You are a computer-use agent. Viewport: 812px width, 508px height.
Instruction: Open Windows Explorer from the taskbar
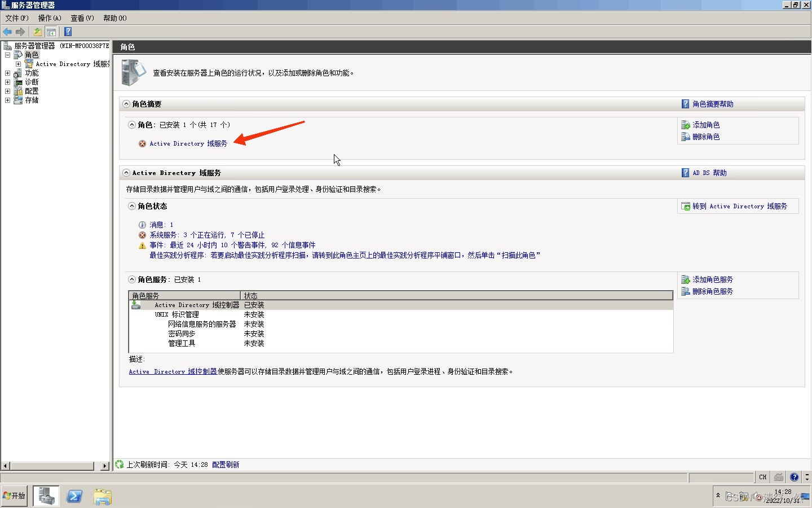pyautogui.click(x=103, y=496)
